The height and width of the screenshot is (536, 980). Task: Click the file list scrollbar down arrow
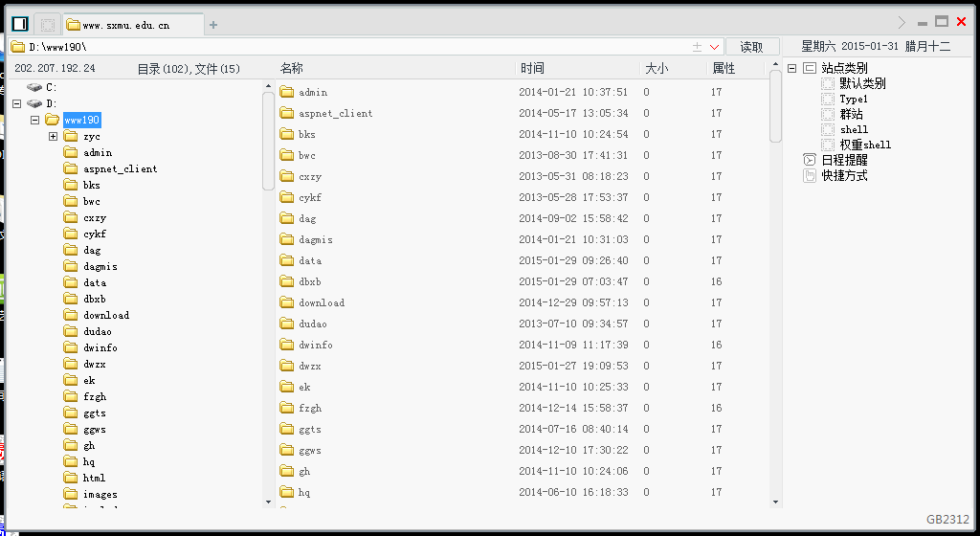775,502
